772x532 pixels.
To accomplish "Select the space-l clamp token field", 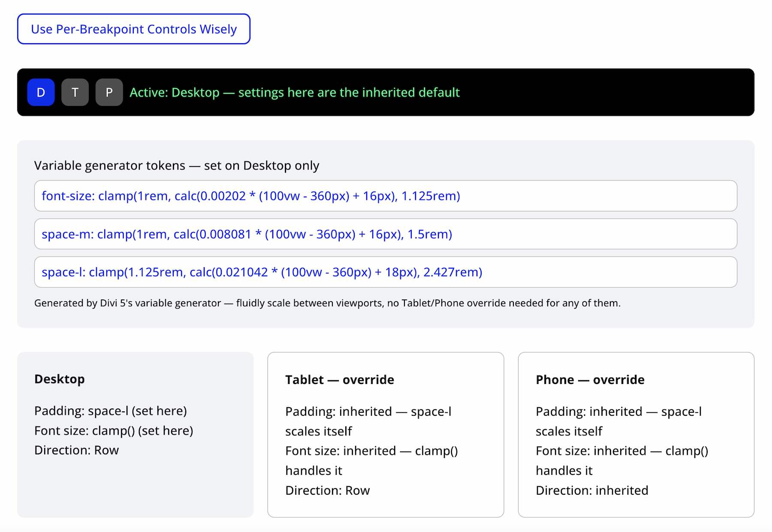I will 386,272.
